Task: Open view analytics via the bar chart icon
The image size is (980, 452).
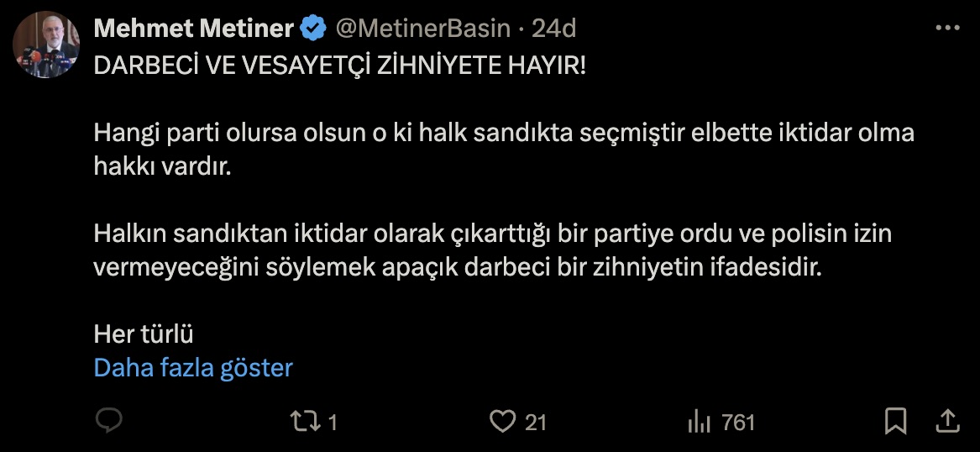Action: click(x=699, y=422)
